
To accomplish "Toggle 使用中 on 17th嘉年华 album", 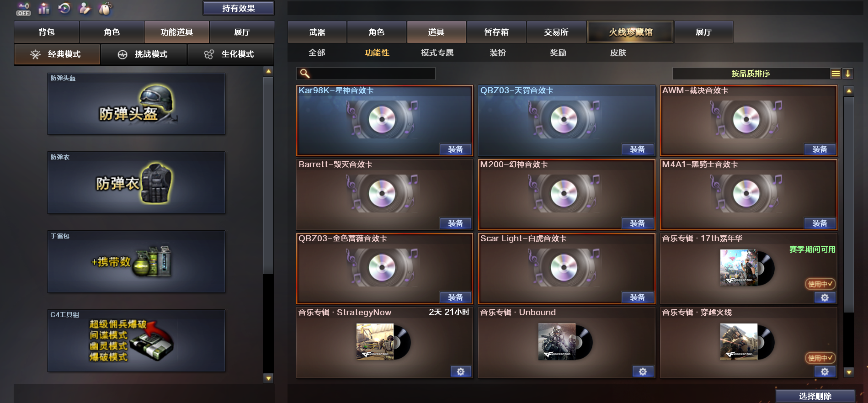I will [x=820, y=284].
